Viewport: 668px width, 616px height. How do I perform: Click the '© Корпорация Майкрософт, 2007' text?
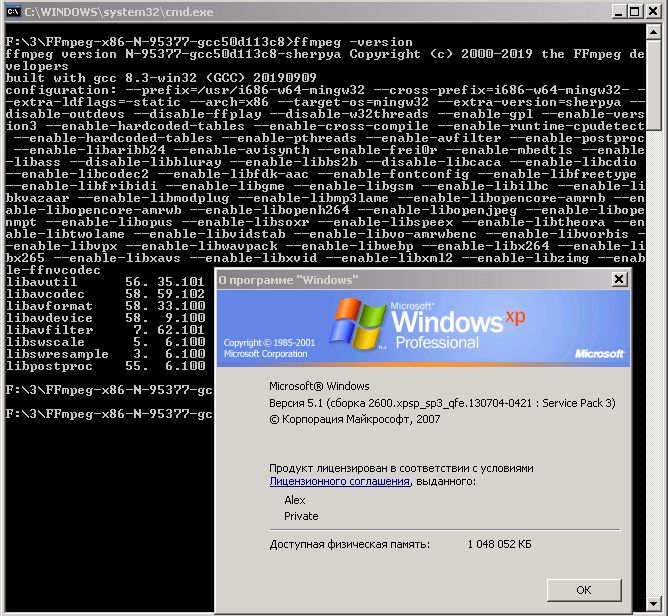(354, 419)
